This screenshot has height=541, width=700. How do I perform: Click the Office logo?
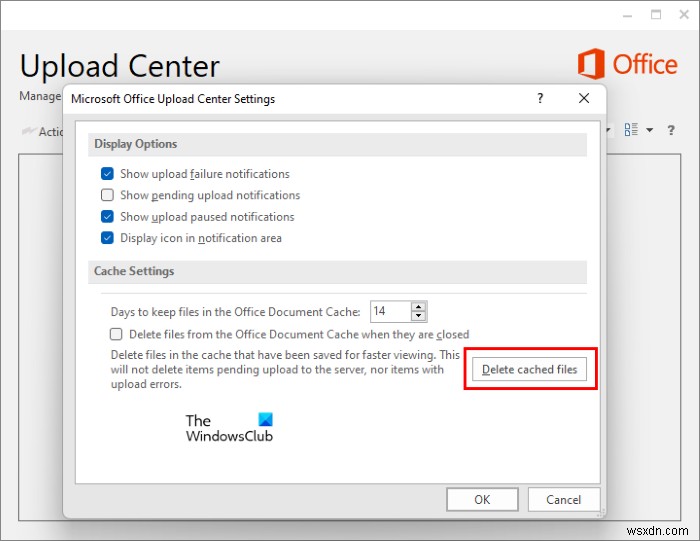(x=627, y=64)
